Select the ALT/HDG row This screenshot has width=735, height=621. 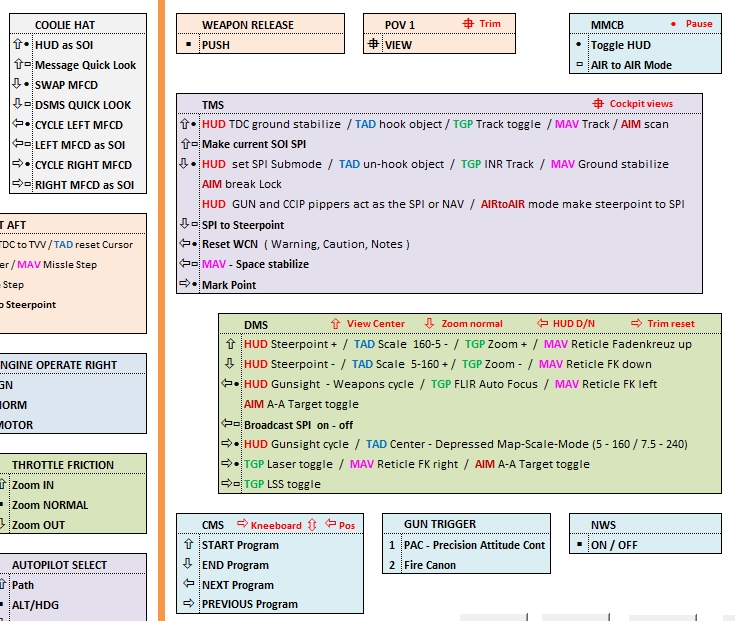pyautogui.click(x=73, y=605)
